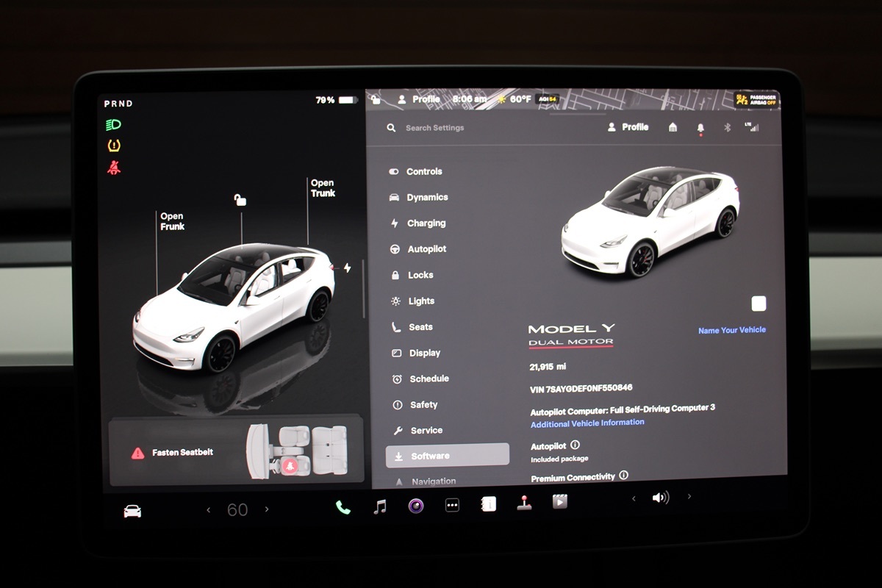Click the Name Your Vehicle link
This screenshot has height=588, width=882.
[731, 330]
